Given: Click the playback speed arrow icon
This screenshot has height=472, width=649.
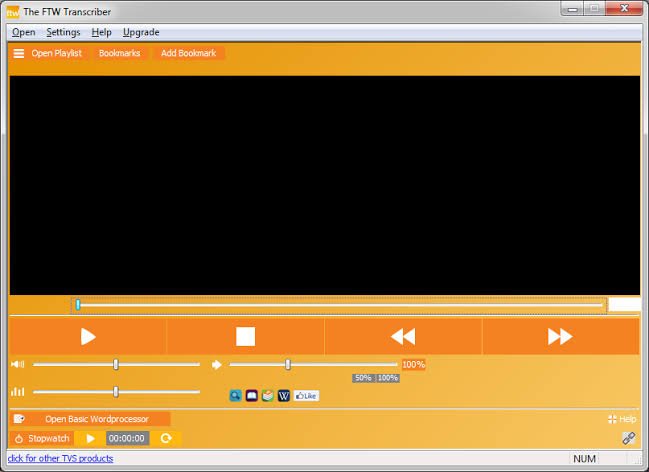Looking at the screenshot, I should [x=217, y=365].
